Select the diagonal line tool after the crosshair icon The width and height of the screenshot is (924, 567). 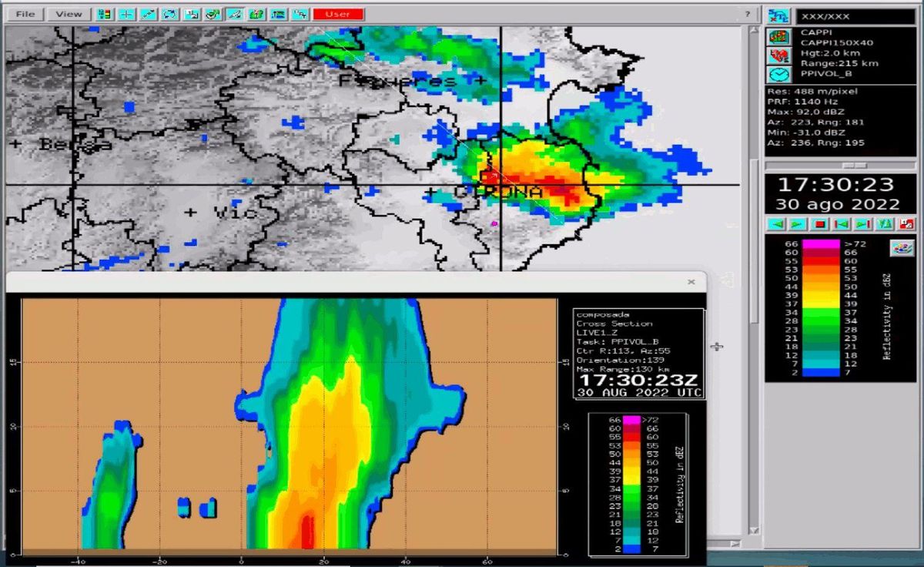pyautogui.click(x=149, y=14)
